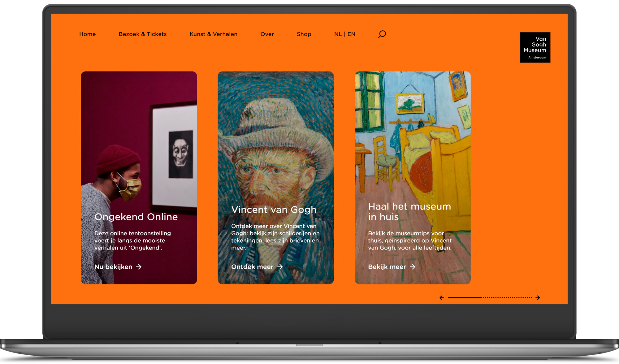Click the arrow beside Ontdek meer
Screen dimensions: 619x364
279,267
